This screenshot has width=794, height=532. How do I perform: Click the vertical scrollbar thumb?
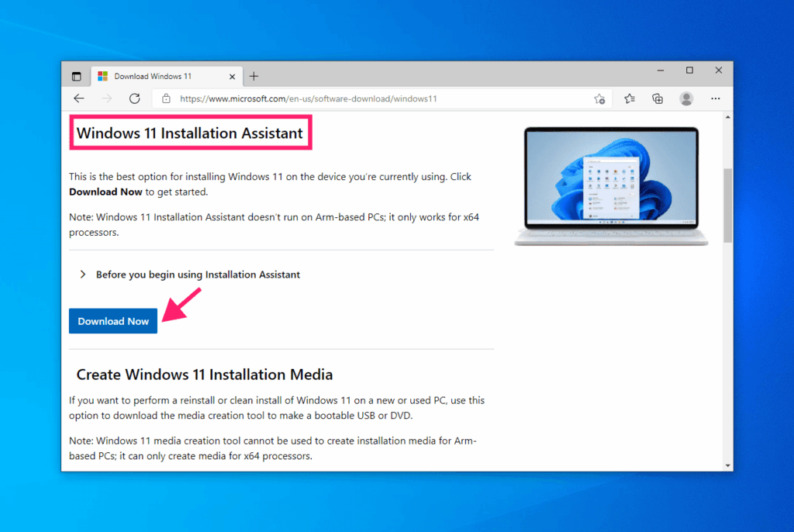(x=727, y=206)
